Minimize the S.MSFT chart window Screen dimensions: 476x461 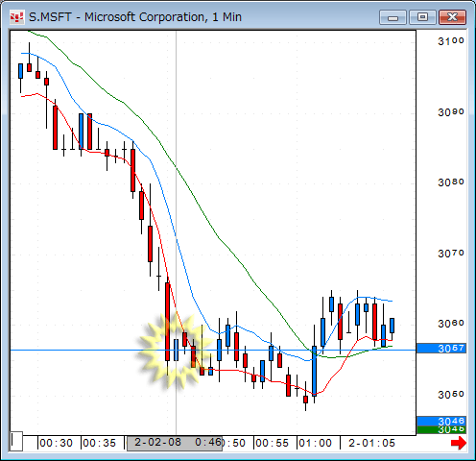pyautogui.click(x=393, y=17)
